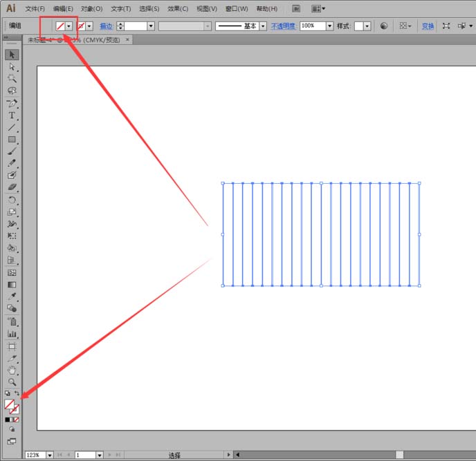
Task: Select the Paintbrush tool
Action: coord(12,151)
